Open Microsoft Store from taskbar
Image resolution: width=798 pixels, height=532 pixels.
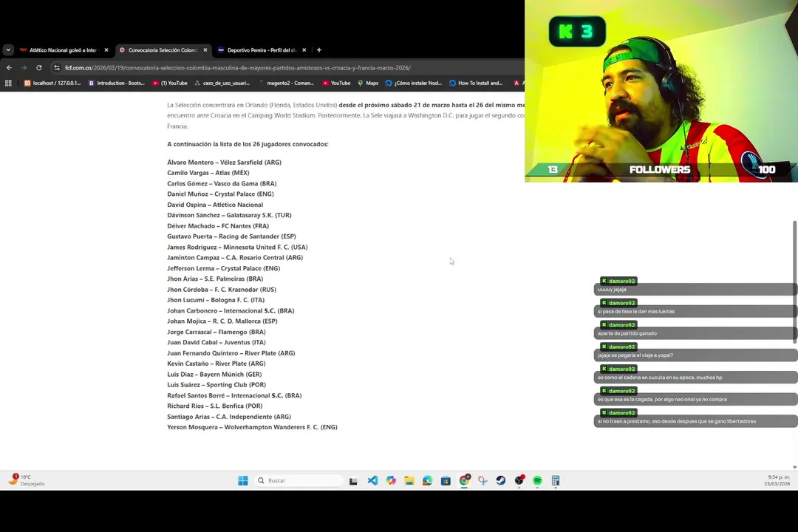click(446, 480)
